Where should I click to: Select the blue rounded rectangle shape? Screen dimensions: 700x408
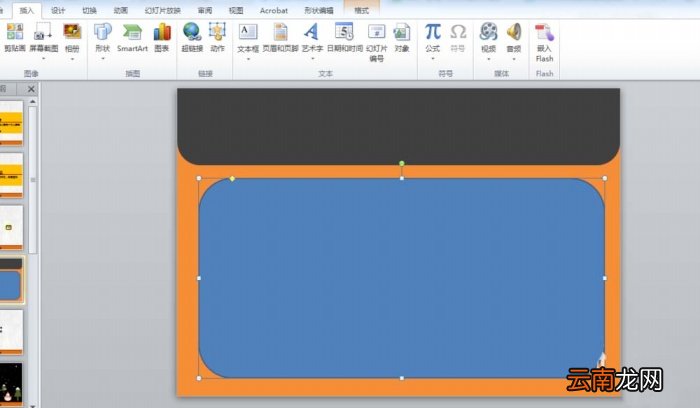[x=402, y=278]
